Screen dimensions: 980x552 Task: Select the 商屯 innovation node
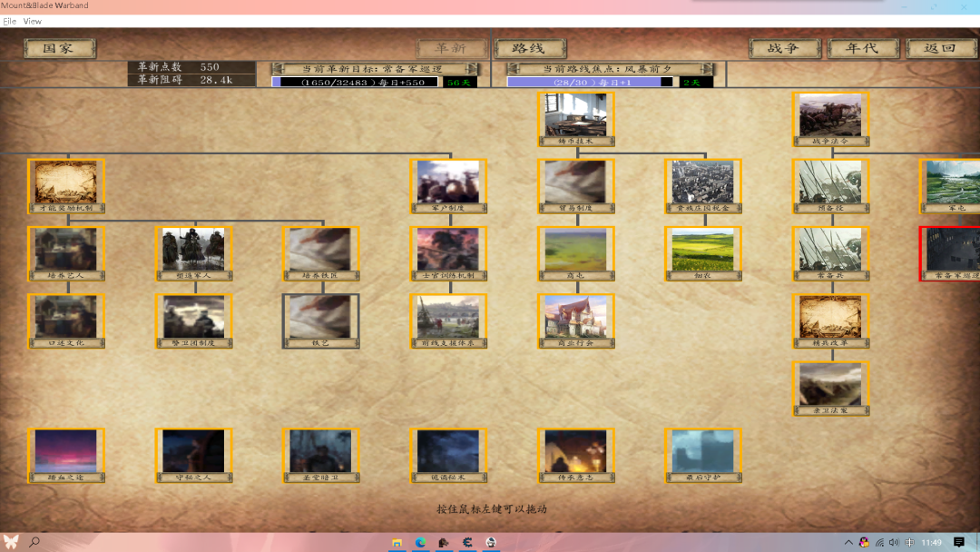coord(576,254)
